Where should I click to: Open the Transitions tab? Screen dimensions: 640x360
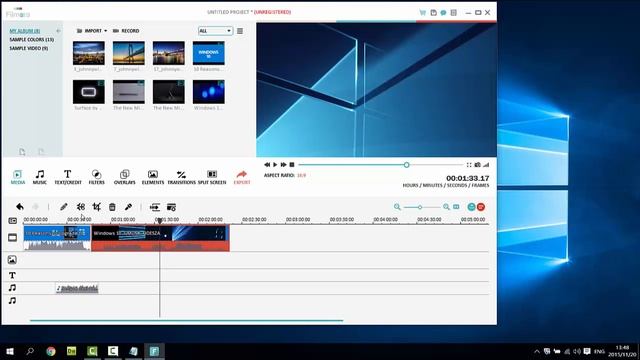pos(181,177)
